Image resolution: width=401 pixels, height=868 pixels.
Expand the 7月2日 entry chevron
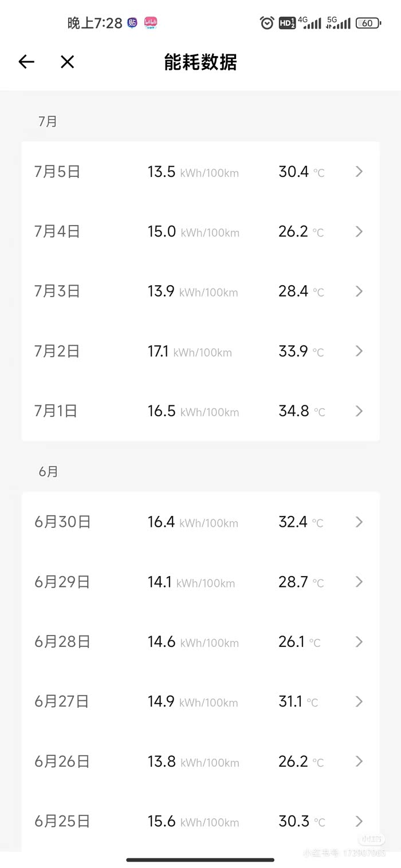coord(359,351)
